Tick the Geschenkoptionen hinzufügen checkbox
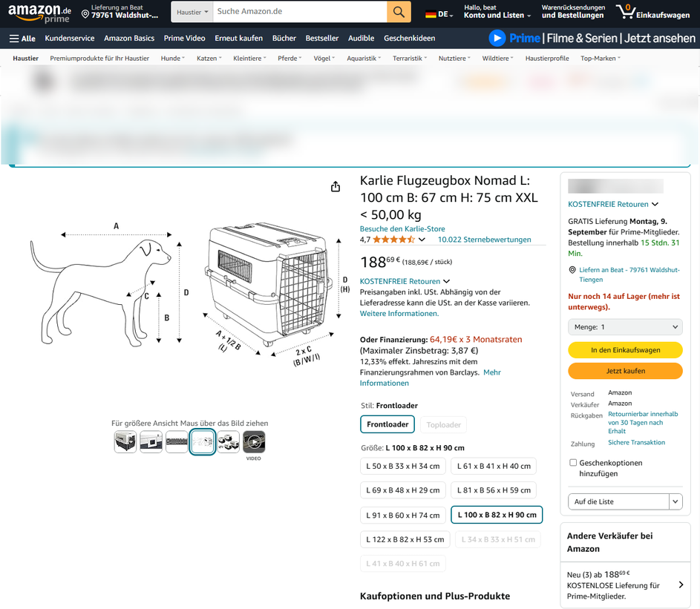The width and height of the screenshot is (700, 609). tap(573, 463)
